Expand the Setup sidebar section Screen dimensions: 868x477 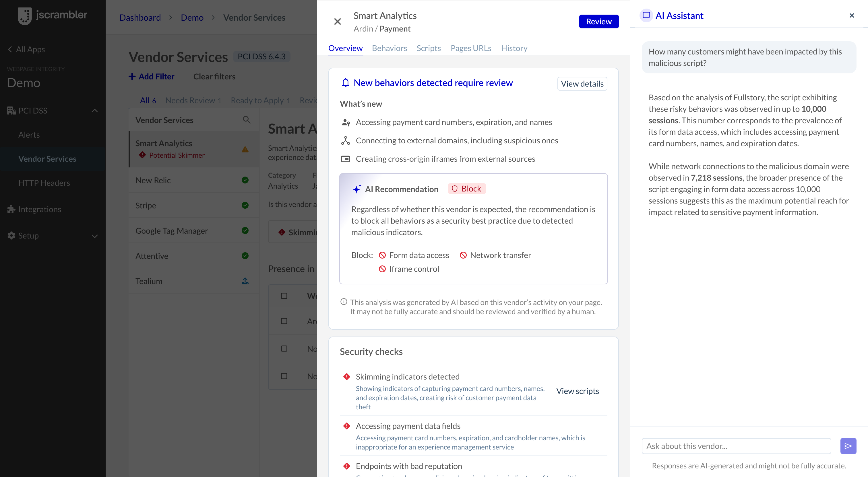point(94,236)
